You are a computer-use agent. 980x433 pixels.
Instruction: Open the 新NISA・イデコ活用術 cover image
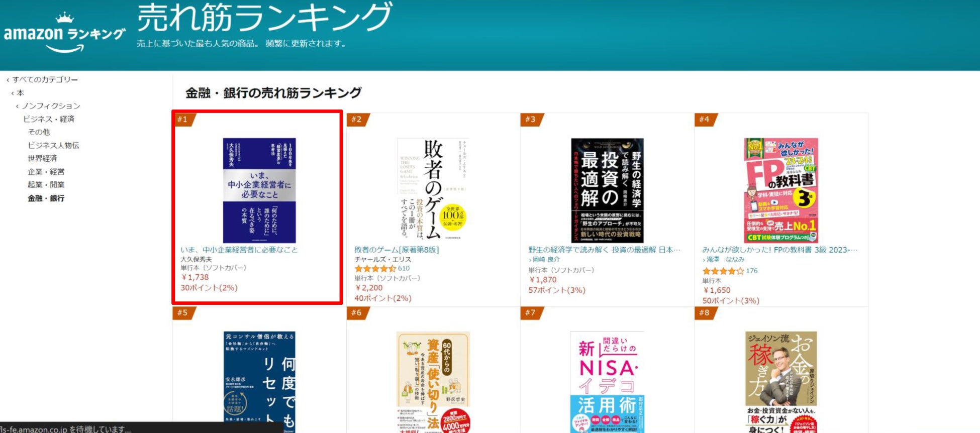(607, 382)
